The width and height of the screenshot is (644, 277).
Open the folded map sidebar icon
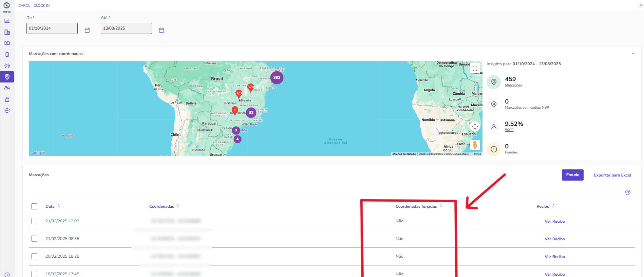(x=7, y=43)
